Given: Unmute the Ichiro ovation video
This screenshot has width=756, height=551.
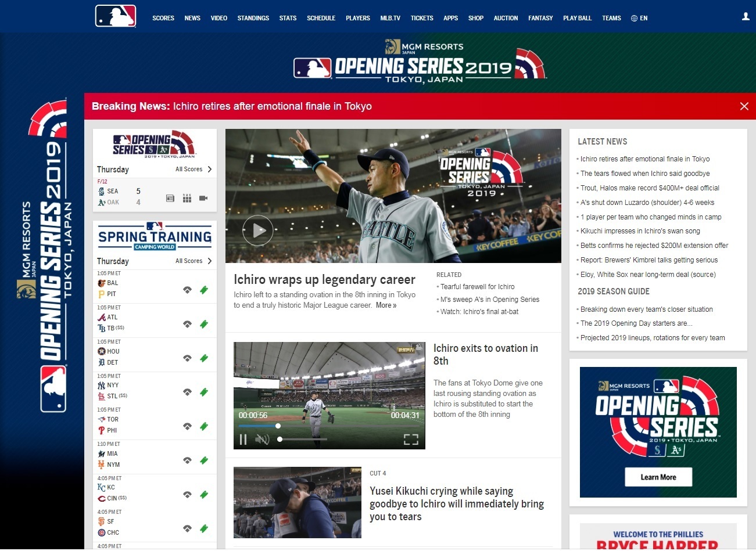Looking at the screenshot, I should (262, 440).
